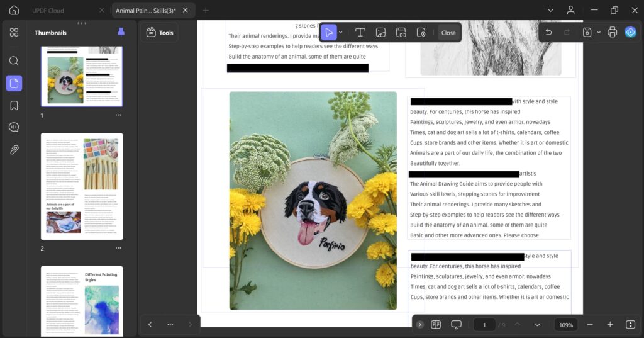The height and width of the screenshot is (338, 644).
Task: Open the UPDF AI assistant
Action: (x=630, y=32)
